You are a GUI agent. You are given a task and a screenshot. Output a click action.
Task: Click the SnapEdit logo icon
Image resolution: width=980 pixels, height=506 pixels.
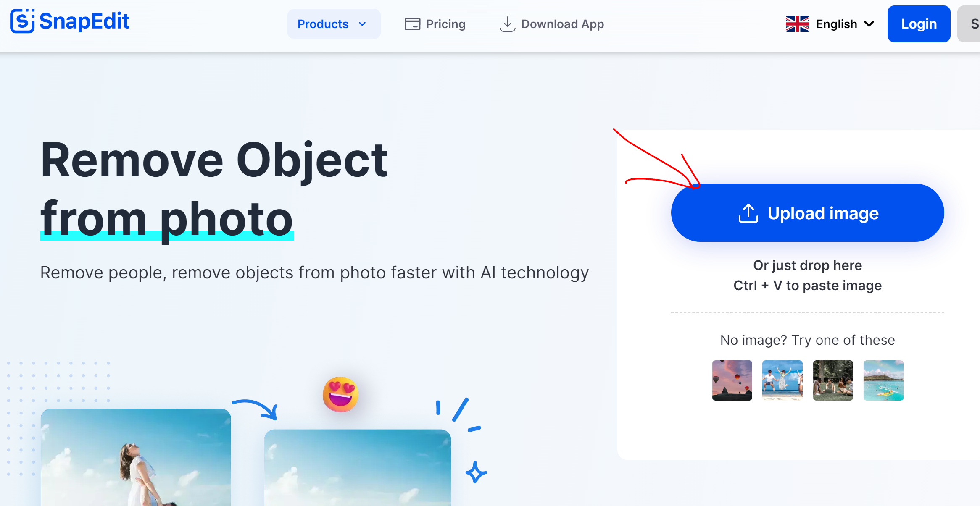pyautogui.click(x=22, y=21)
